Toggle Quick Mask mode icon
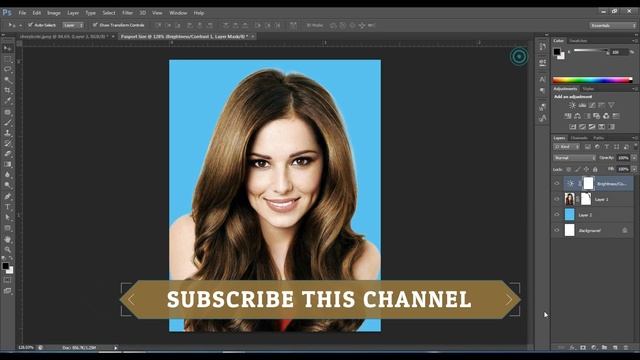This screenshot has width=640, height=360. [7, 280]
